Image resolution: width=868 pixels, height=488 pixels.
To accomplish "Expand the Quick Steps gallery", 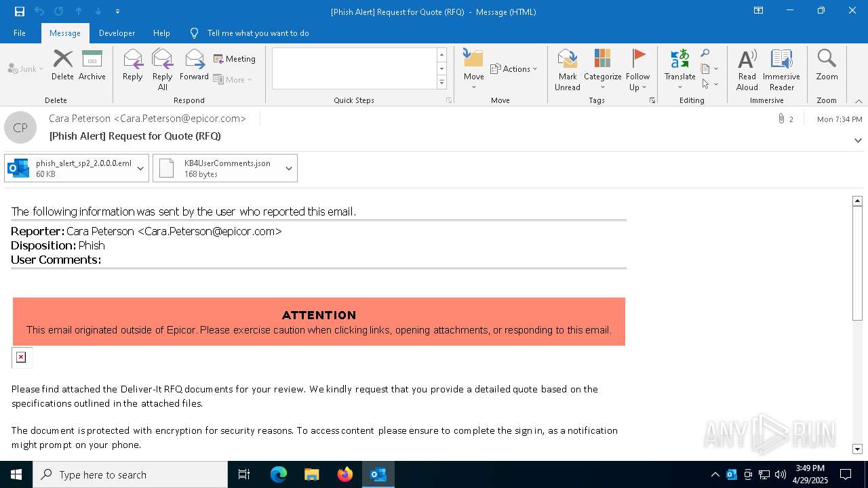I will [x=441, y=83].
